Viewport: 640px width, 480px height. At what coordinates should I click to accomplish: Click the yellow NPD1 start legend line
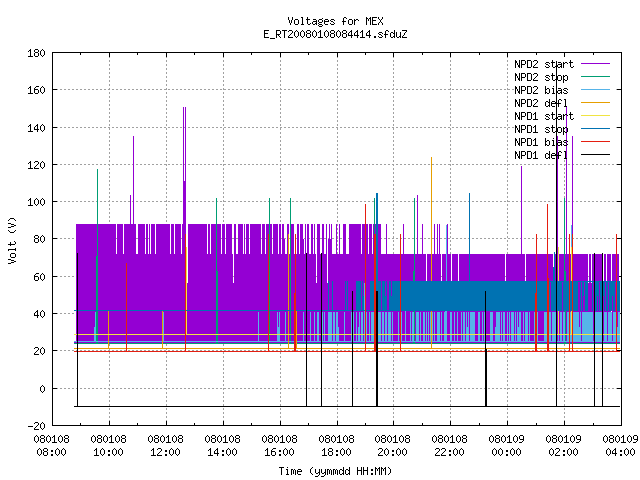click(x=595, y=116)
